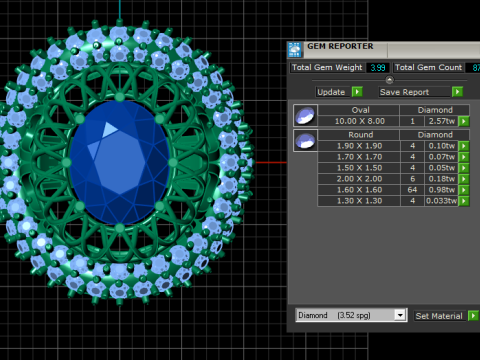
Task: Click the green arrow next to Update
Action: [x=357, y=92]
